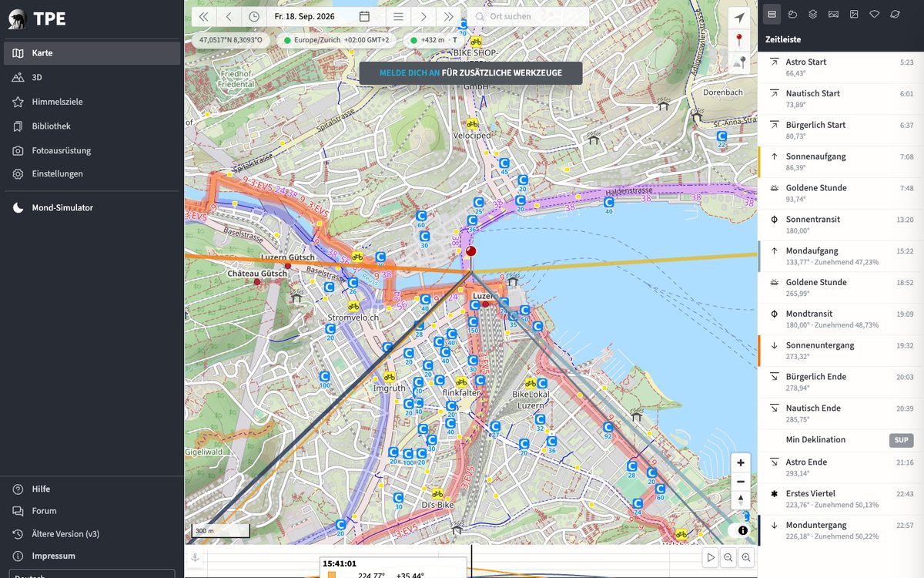The height and width of the screenshot is (578, 924).
Task: Select Mondaufgang event at 15:22
Action: point(841,257)
